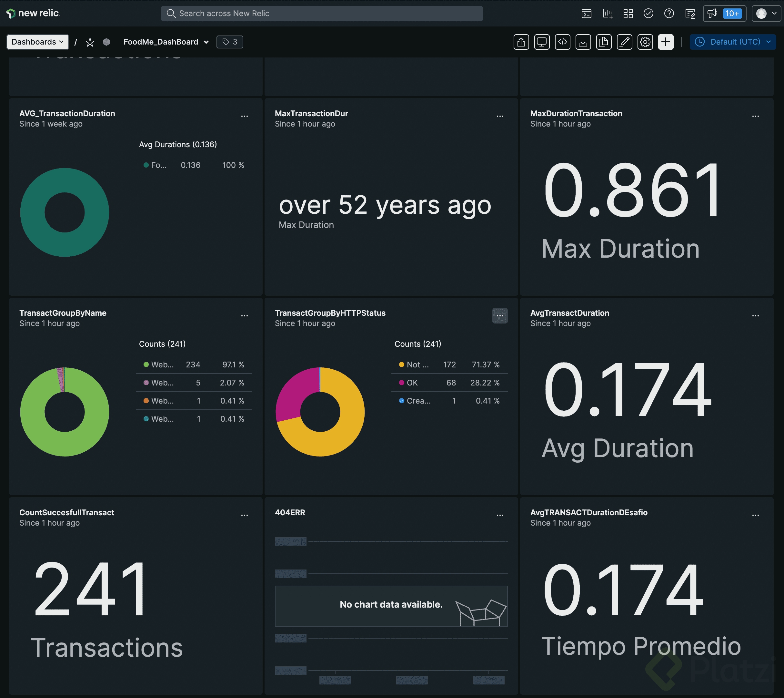This screenshot has width=784, height=698.
Task: Open the all capabilities grid icon
Action: pos(628,14)
